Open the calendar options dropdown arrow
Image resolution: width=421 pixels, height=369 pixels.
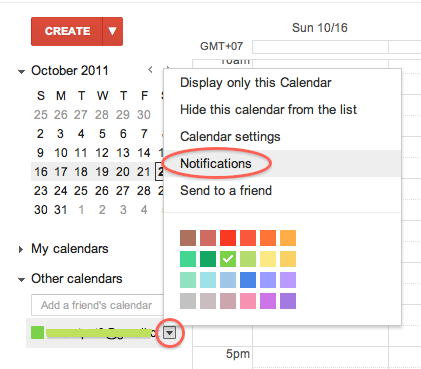pos(170,332)
